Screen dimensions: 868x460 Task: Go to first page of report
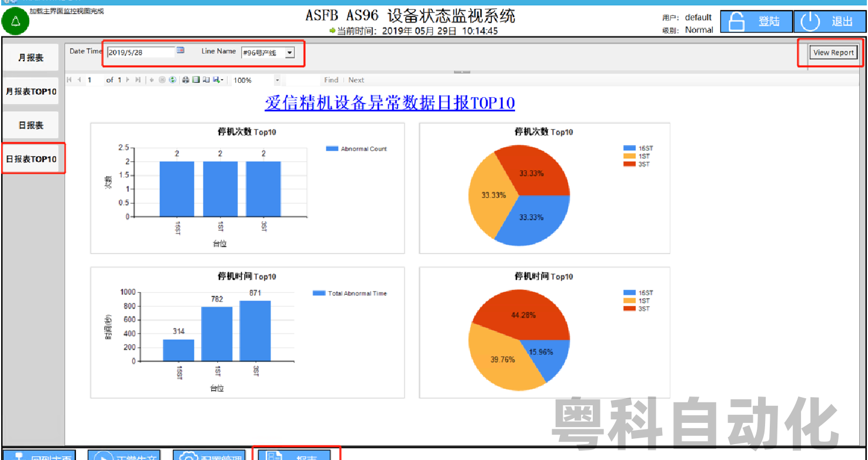pos(70,80)
